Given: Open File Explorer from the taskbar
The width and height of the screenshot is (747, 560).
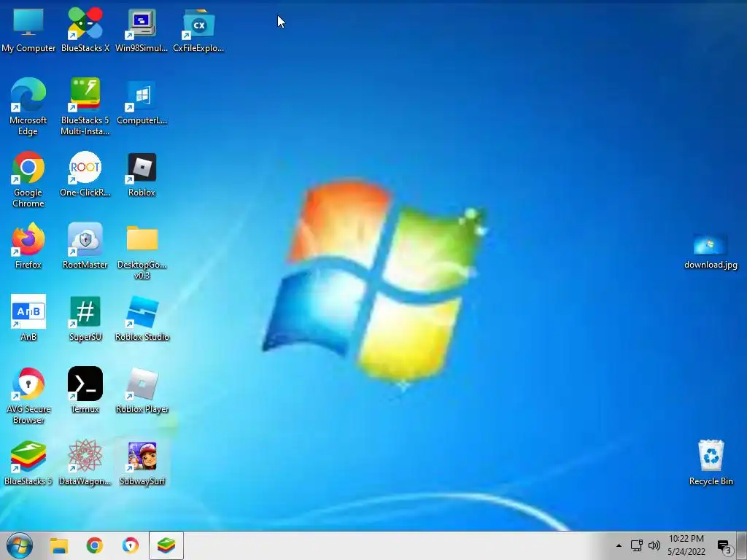Looking at the screenshot, I should pyautogui.click(x=59, y=545).
